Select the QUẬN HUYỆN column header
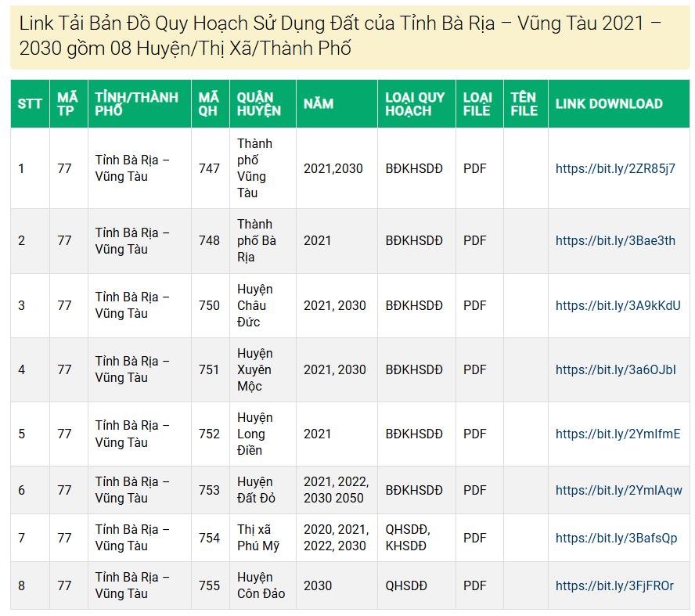This screenshot has height=616, width=695. click(x=259, y=104)
